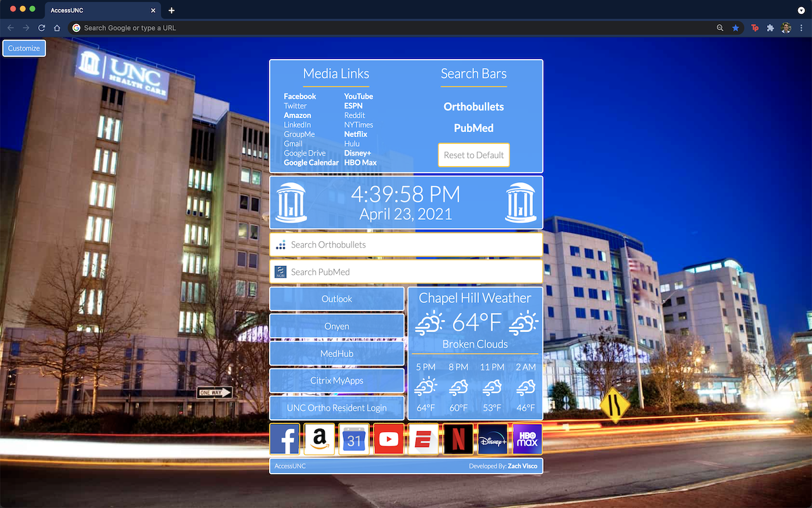Open UNC Ortho Resident Login
The height and width of the screenshot is (508, 812).
[x=337, y=408]
